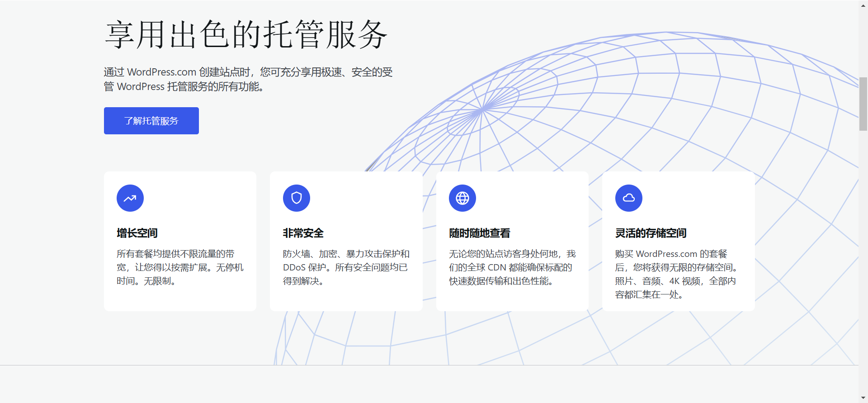This screenshot has width=868, height=403.
Task: Click the scrollbar down arrow
Action: pyautogui.click(x=863, y=398)
